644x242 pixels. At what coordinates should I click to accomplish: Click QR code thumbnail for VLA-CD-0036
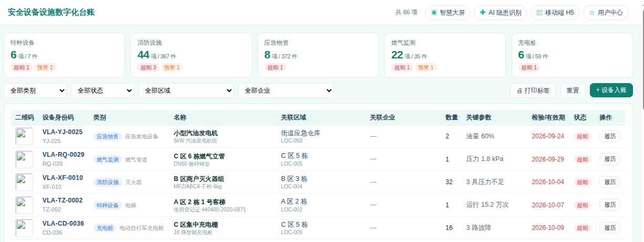(25, 228)
